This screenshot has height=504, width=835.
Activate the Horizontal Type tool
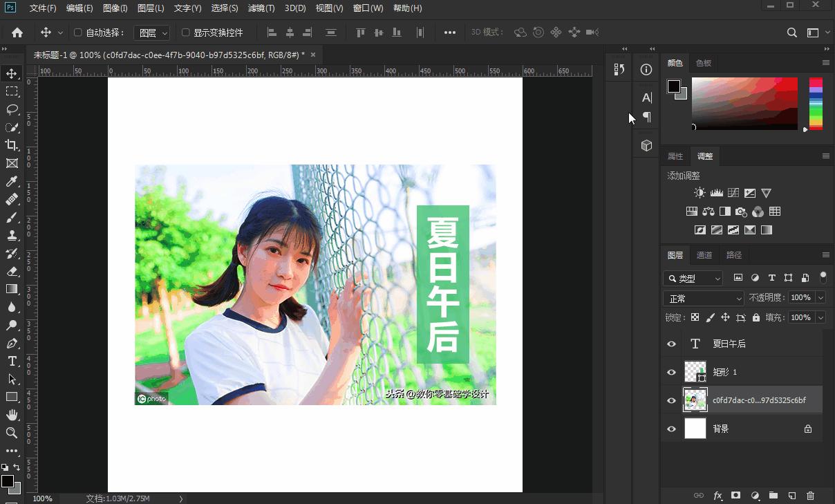[12, 361]
